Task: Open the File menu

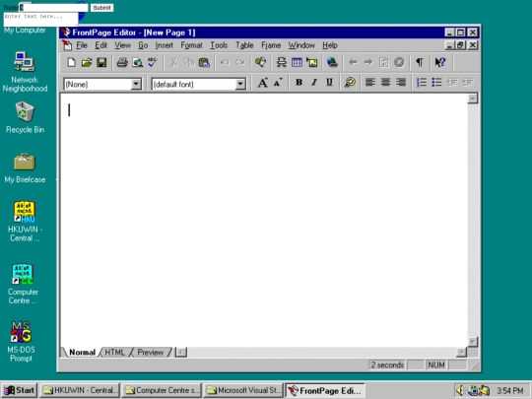Action: pyautogui.click(x=82, y=45)
